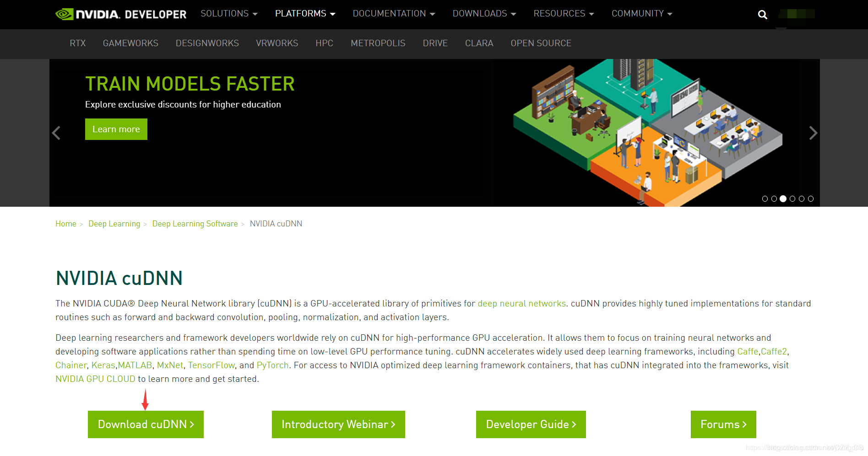
Task: Click the isometric office banner illustration
Action: pyautogui.click(x=648, y=133)
